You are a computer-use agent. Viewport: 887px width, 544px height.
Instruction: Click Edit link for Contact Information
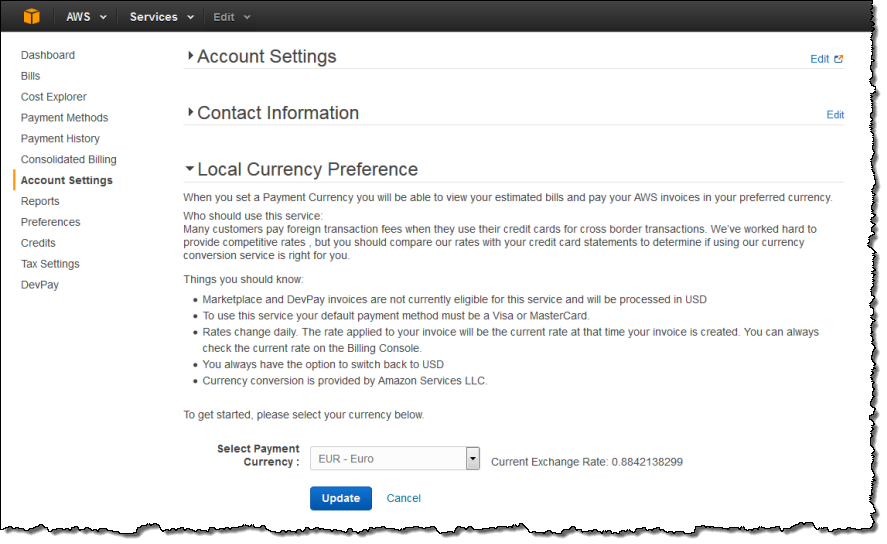(835, 115)
